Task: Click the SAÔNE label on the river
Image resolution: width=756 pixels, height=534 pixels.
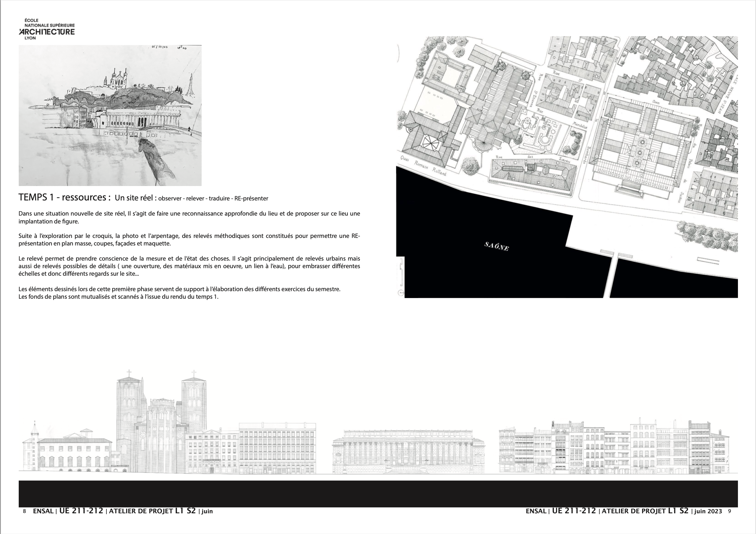Action: point(497,246)
